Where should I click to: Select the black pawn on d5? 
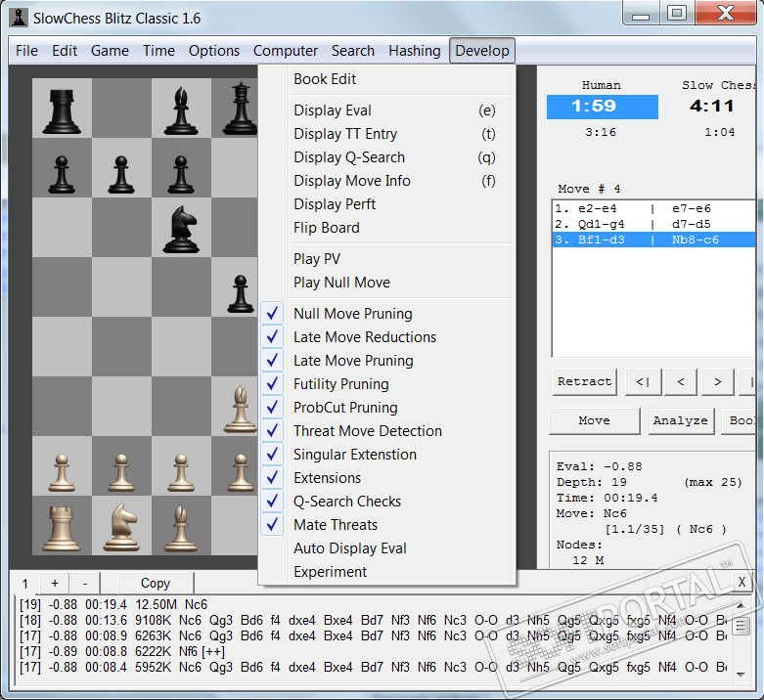[241, 293]
